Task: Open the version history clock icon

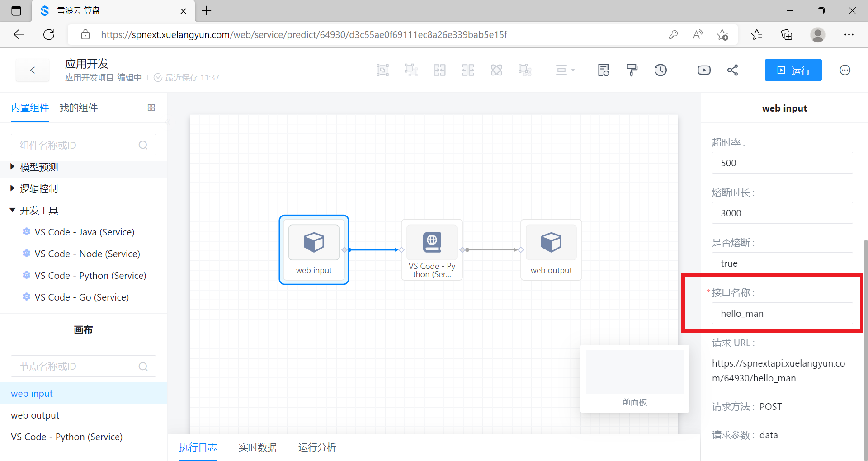Action: (660, 70)
